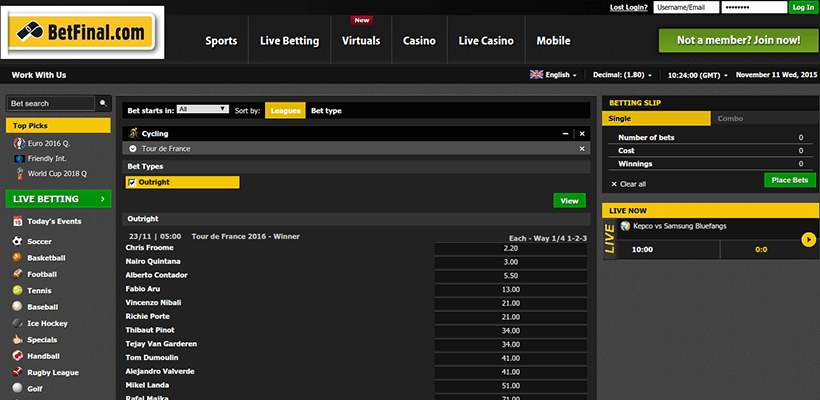This screenshot has height=400, width=820.
Task: Collapse the Tour de France expander arrow
Action: click(133, 148)
